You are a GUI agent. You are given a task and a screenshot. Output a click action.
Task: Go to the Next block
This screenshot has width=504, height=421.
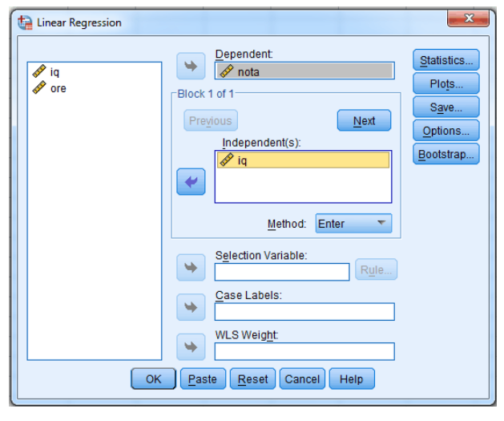pos(365,120)
